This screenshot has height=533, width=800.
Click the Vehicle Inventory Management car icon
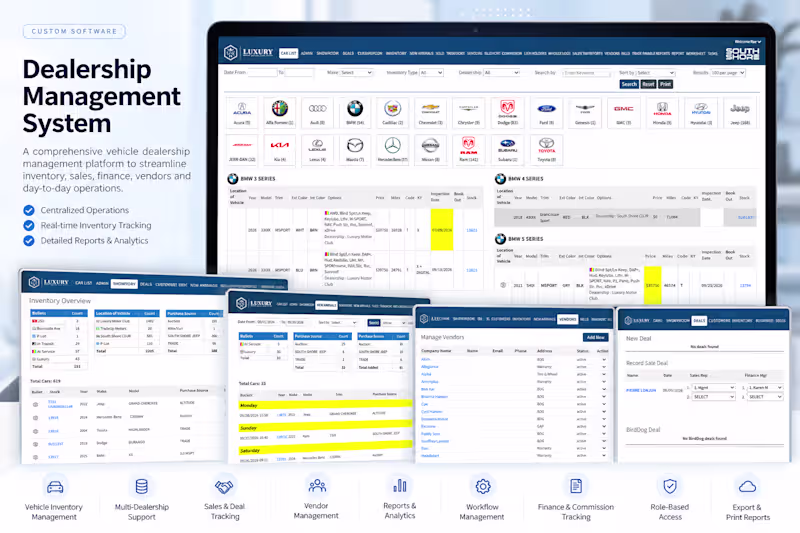coord(55,487)
